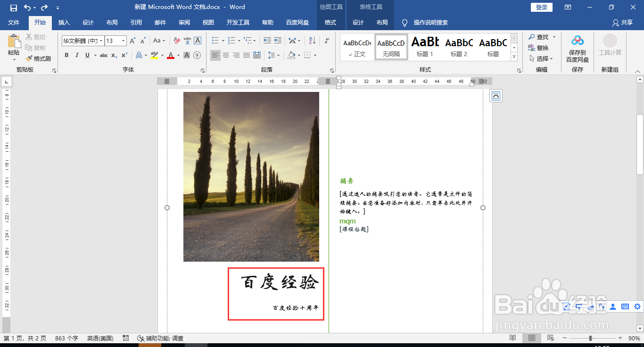Image resolution: width=644 pixels, height=347 pixels.
Task: Toggle character shading (gray A)
Action: pyautogui.click(x=187, y=55)
